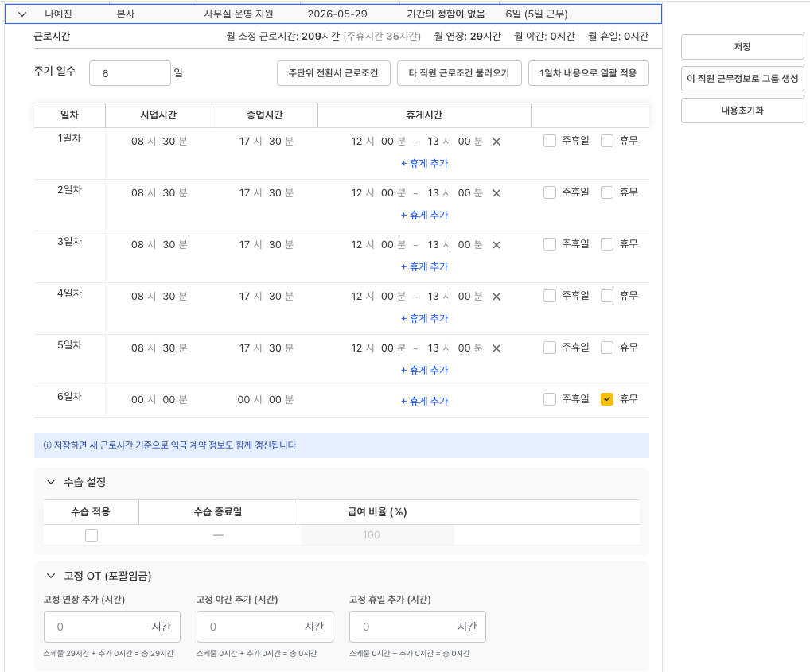Check 주휴일 for 6일차

(550, 399)
